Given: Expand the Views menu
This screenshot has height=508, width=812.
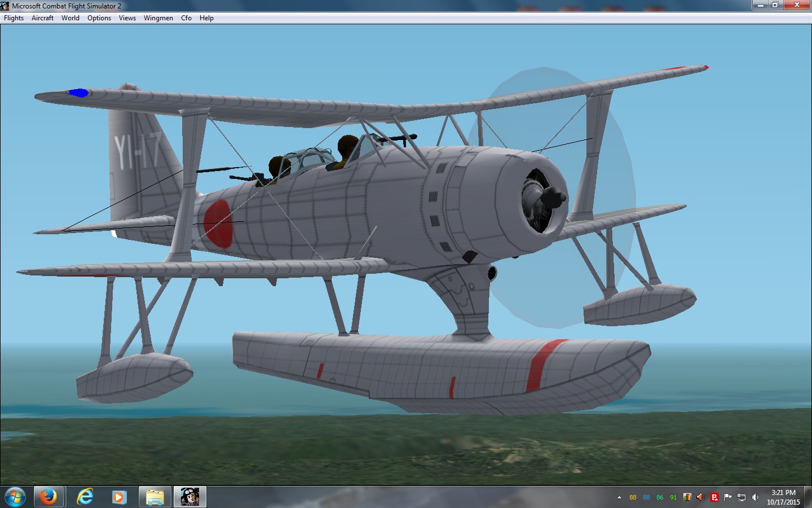Looking at the screenshot, I should pos(127,18).
